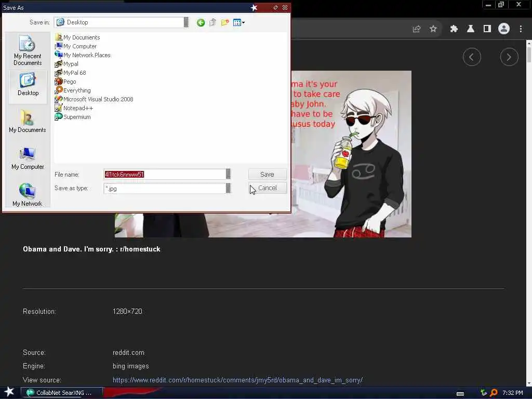Open the Views menu icon

click(239, 23)
